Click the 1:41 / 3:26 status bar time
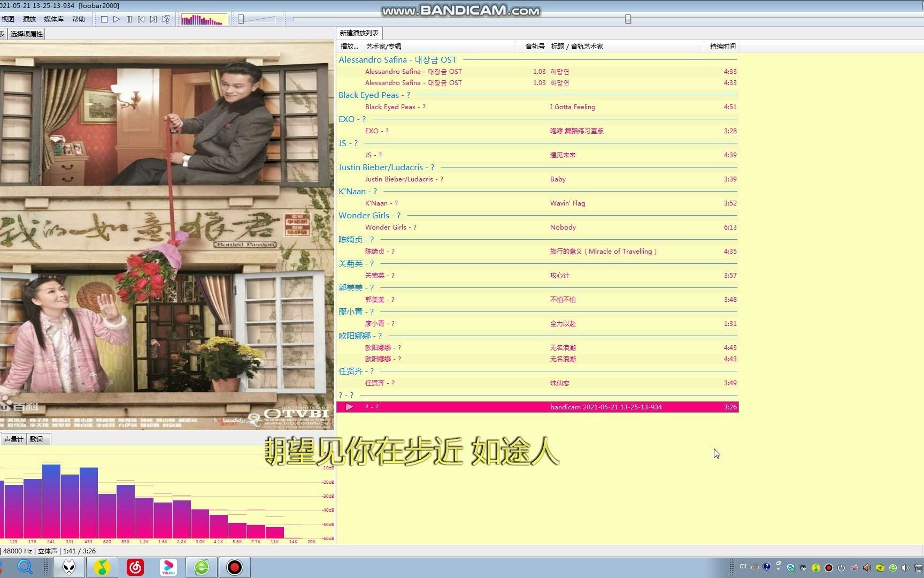924x578 pixels. [x=79, y=551]
